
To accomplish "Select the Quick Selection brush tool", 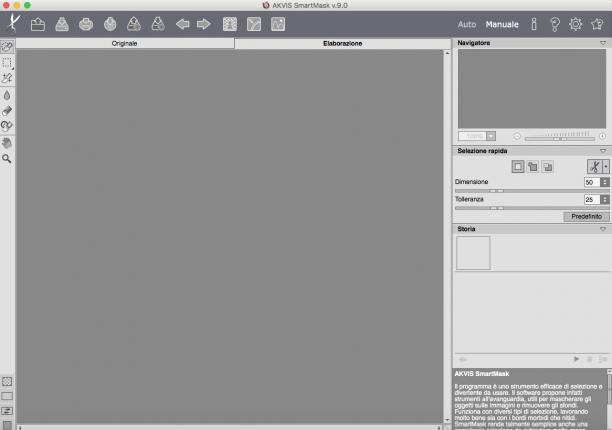I will pyautogui.click(x=7, y=47).
